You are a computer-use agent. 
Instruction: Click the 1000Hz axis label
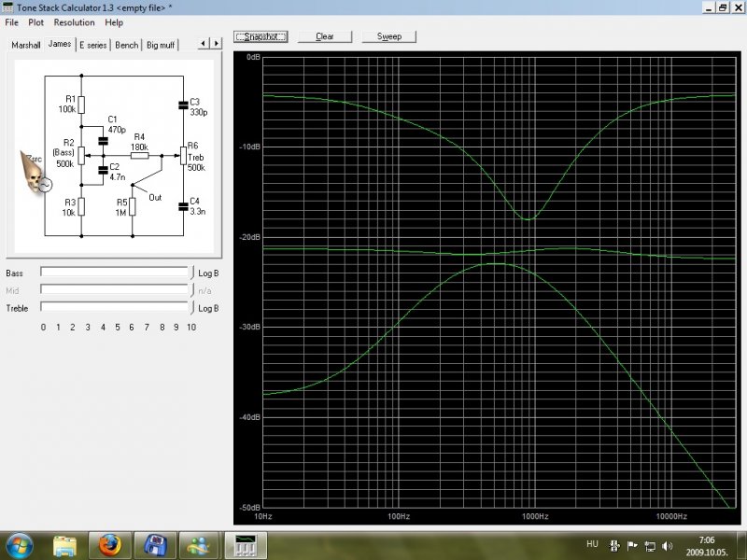click(535, 516)
